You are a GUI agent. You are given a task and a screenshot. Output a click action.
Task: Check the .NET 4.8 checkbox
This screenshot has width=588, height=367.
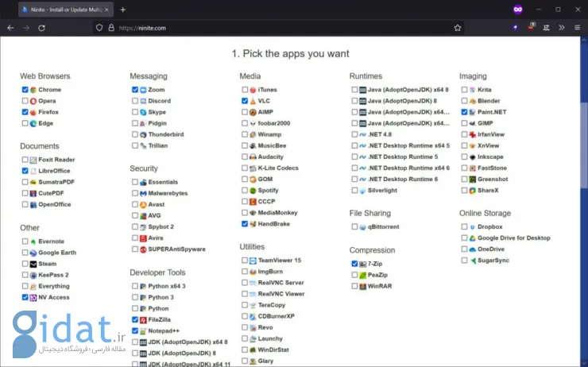pos(354,134)
